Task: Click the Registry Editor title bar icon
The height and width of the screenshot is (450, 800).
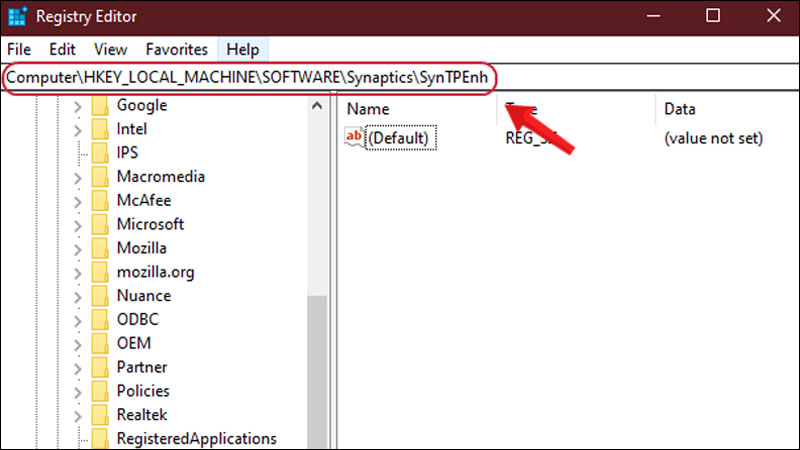Action: tap(17, 16)
